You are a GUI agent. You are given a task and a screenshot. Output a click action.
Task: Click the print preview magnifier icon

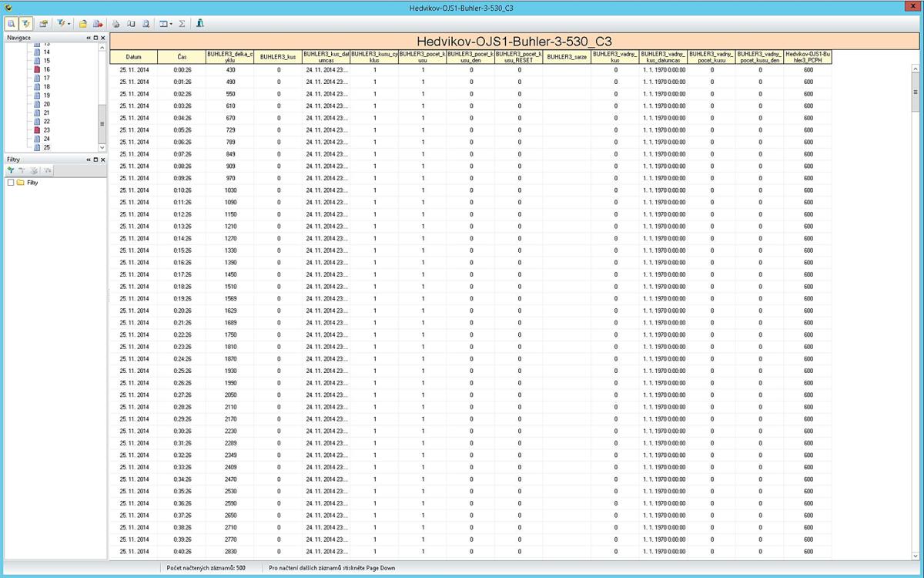146,24
